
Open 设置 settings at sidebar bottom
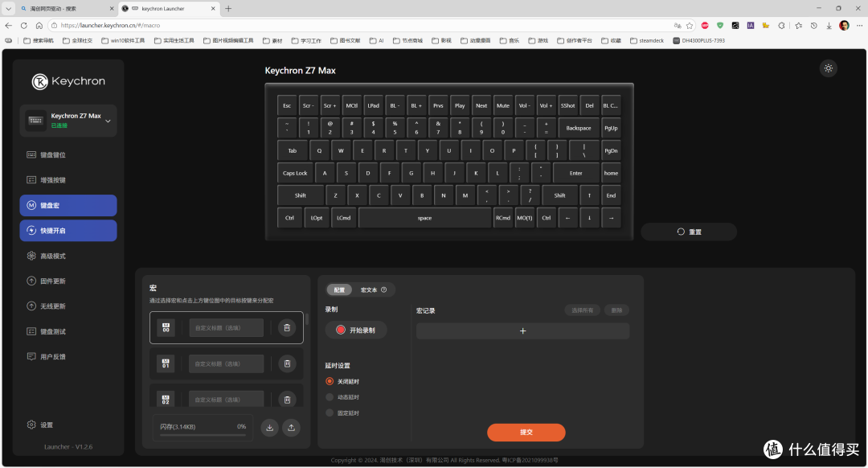tap(40, 425)
